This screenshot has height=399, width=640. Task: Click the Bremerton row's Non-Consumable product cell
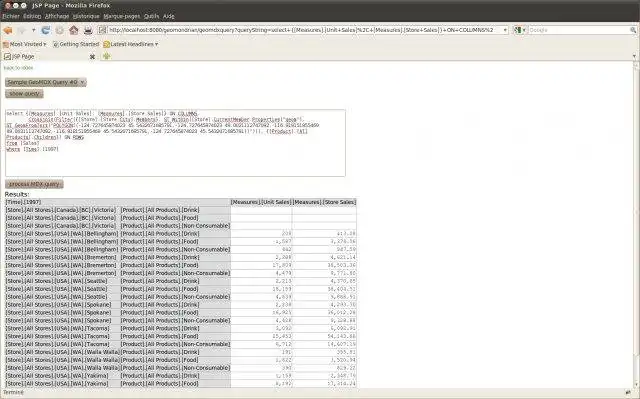tap(175, 273)
